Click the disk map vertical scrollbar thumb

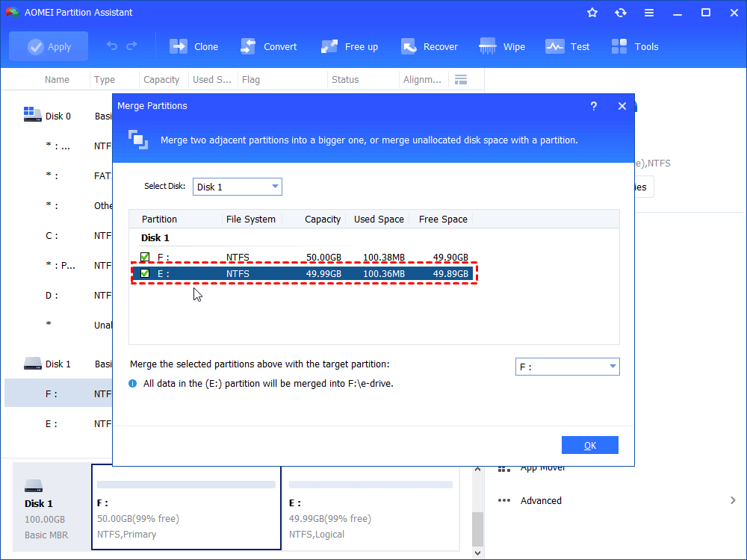(478, 529)
